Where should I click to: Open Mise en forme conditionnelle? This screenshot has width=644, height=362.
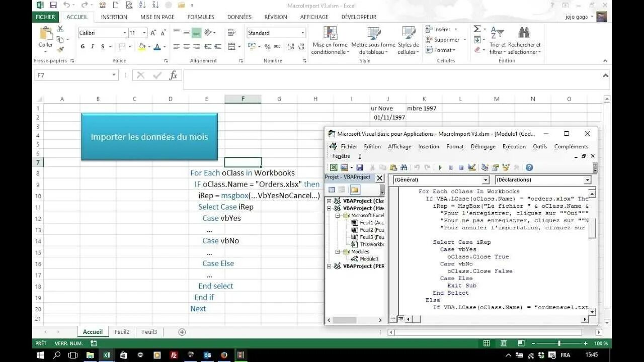(330, 40)
